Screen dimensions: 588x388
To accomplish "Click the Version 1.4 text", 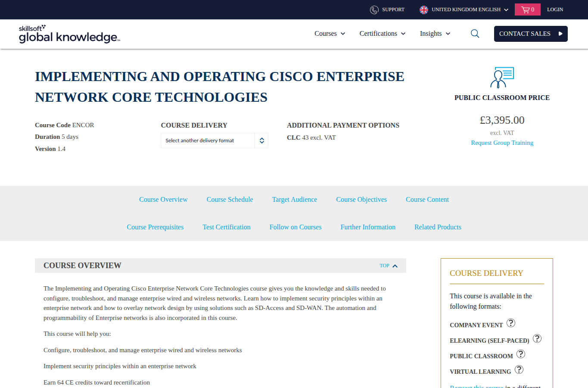I will tap(50, 149).
